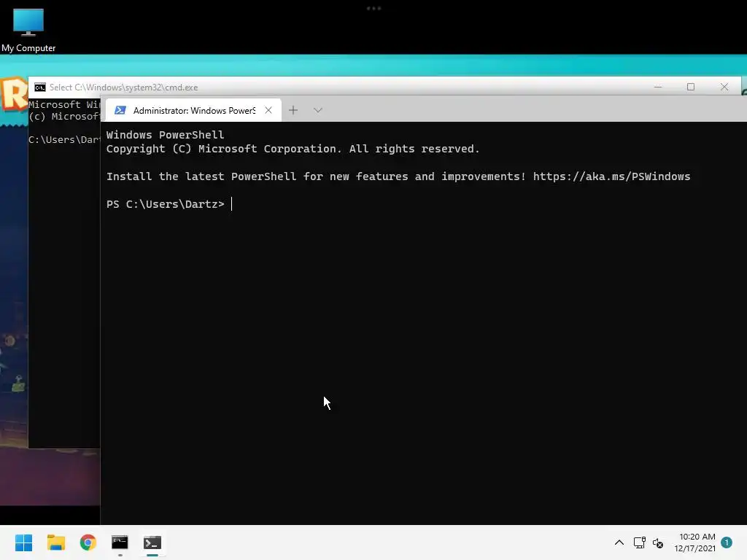Click the cmd.exe window title text

point(124,87)
